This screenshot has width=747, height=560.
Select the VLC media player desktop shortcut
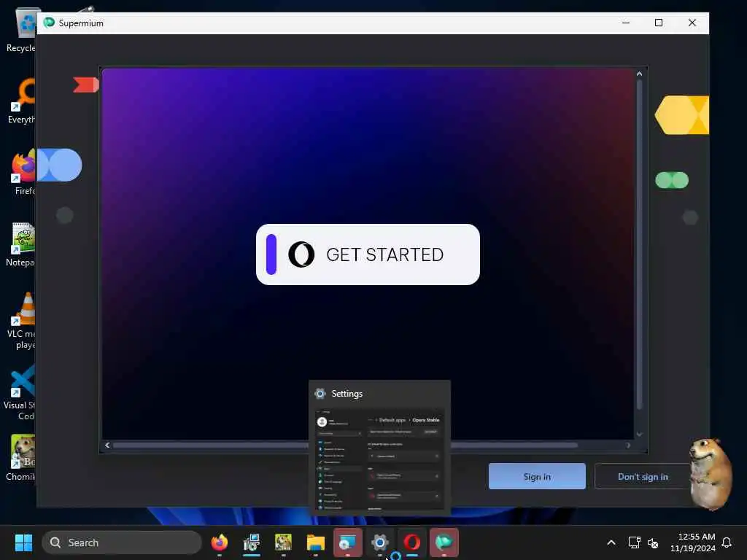[21, 321]
